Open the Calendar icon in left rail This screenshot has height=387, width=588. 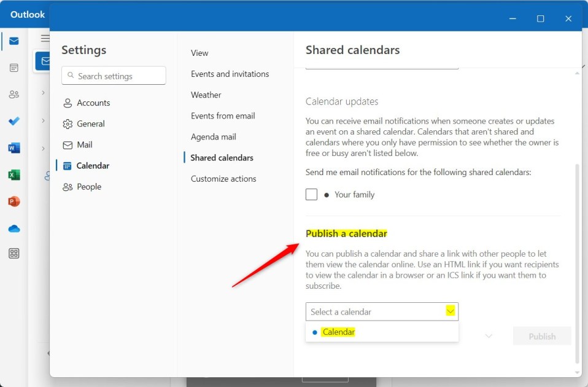[14, 68]
